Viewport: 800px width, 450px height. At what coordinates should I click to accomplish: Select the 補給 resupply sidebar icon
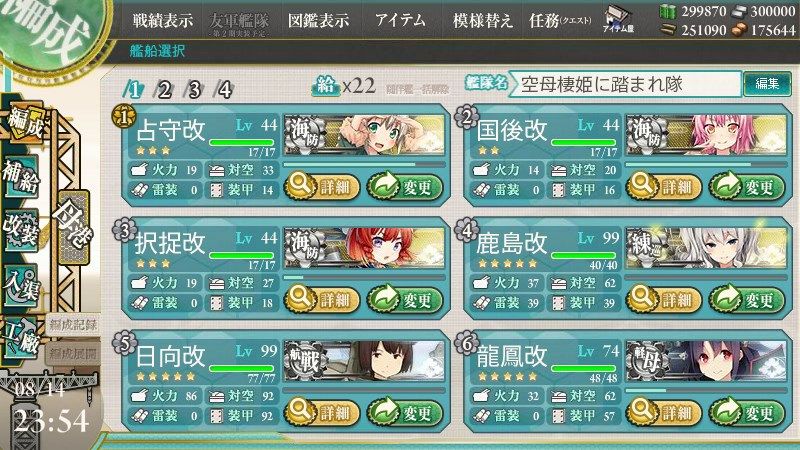point(21,176)
